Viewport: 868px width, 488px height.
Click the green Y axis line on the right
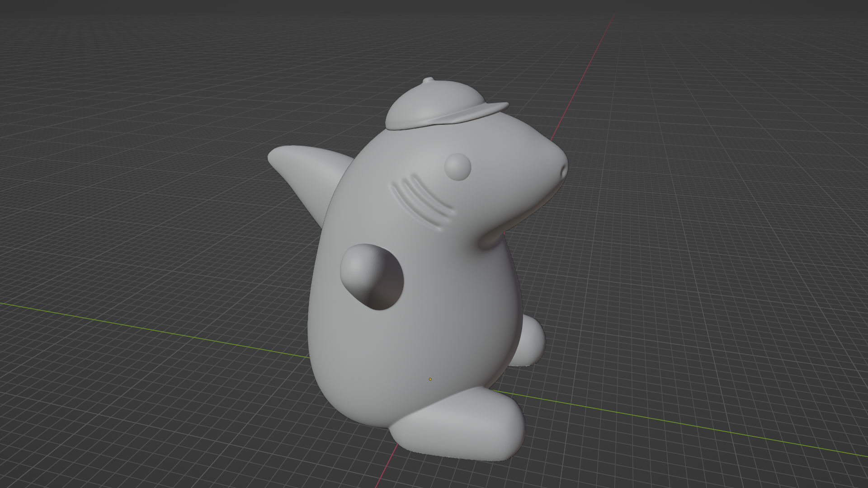point(678,424)
